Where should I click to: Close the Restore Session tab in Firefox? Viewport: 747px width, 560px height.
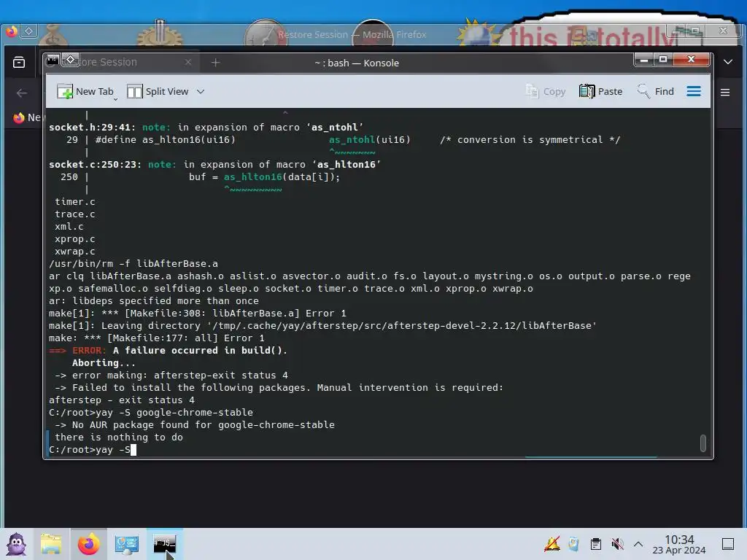pos(188,62)
